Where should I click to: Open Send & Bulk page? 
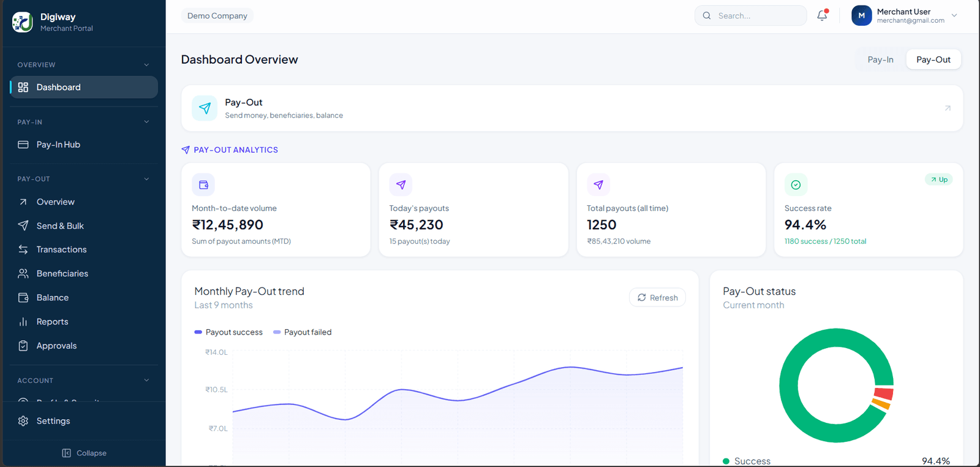tap(84, 226)
